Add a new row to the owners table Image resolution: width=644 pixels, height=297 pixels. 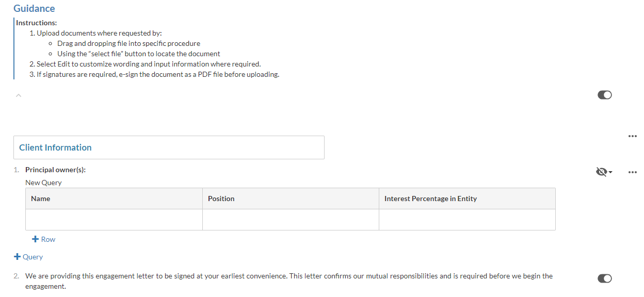pyautogui.click(x=44, y=239)
